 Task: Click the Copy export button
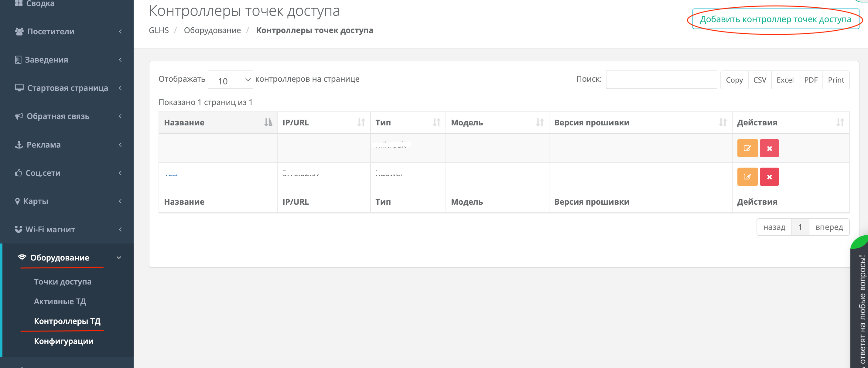[x=734, y=80]
